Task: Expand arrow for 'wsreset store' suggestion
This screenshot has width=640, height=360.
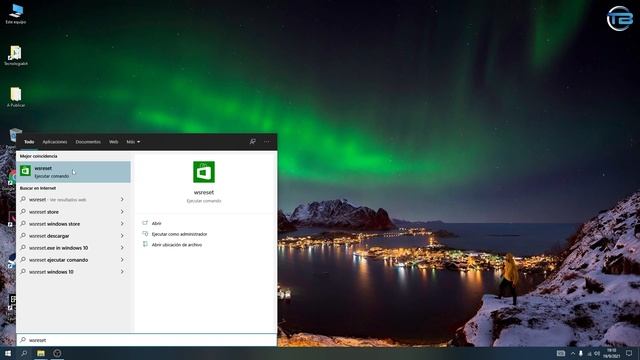Action: [122, 212]
